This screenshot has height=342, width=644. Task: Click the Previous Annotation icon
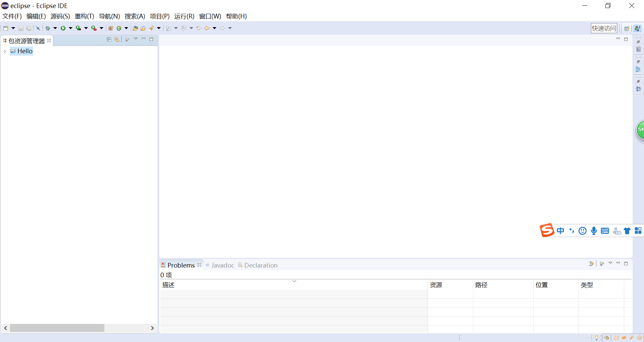click(184, 28)
